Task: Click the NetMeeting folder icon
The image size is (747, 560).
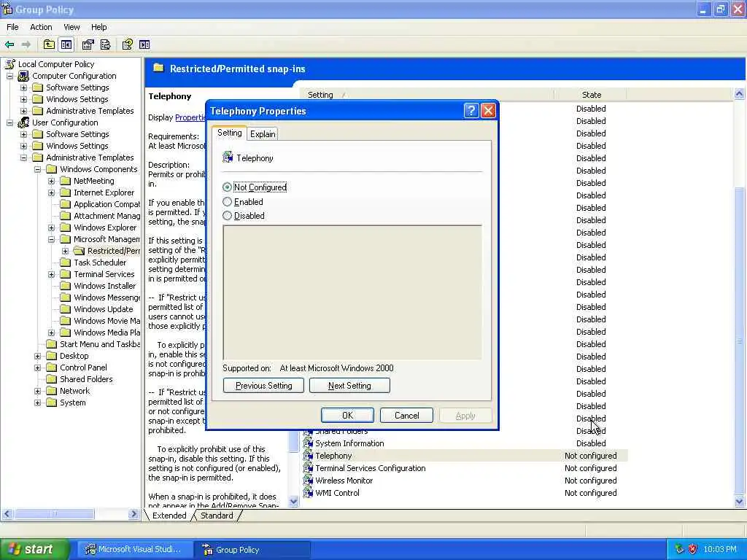Action: (65, 181)
